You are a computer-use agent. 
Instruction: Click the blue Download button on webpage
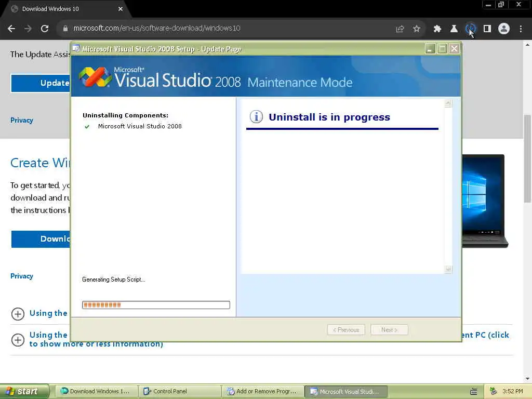[41, 239]
